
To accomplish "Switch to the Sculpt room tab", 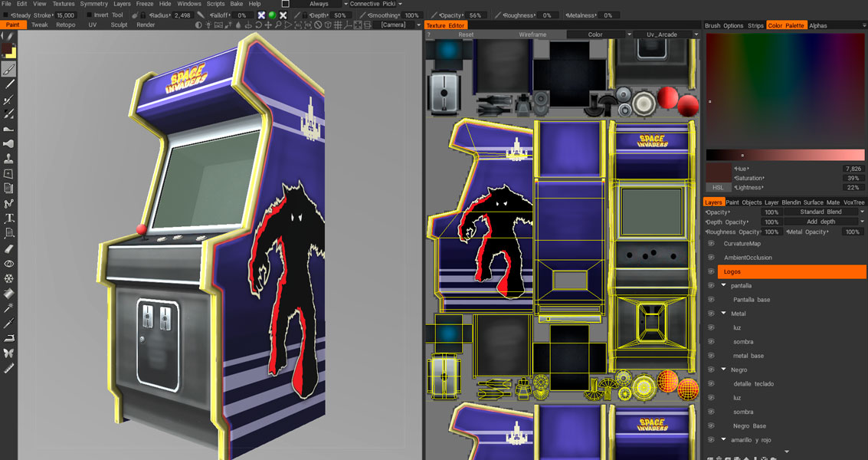I will [x=119, y=25].
